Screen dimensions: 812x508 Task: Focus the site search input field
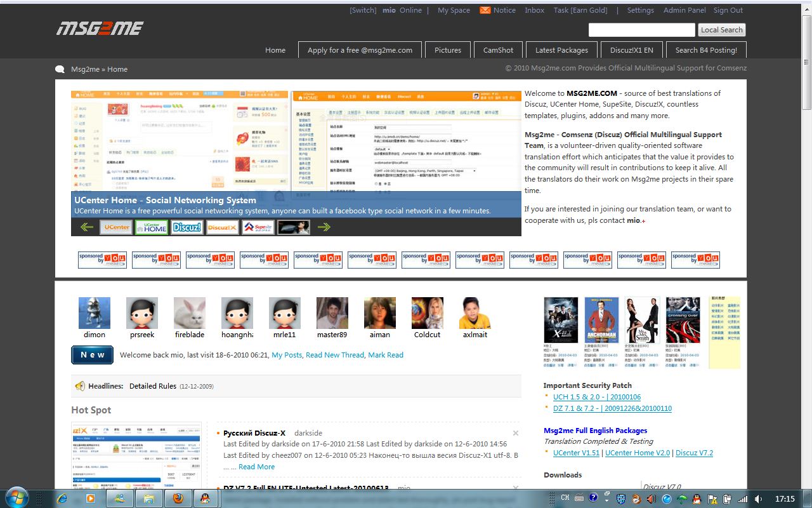642,30
